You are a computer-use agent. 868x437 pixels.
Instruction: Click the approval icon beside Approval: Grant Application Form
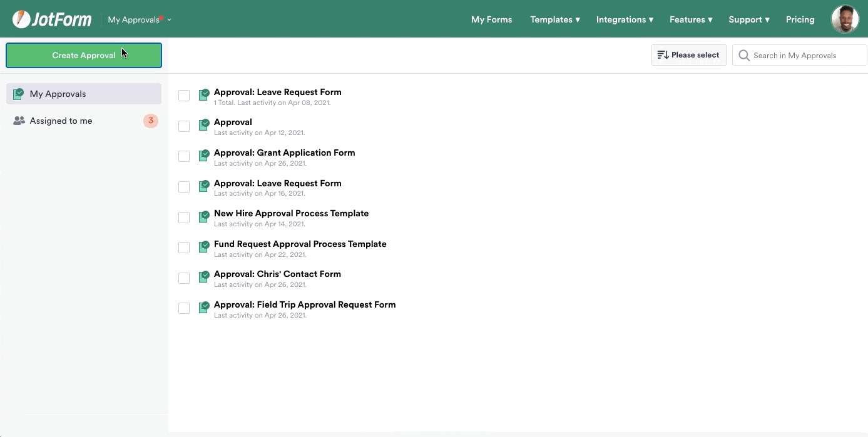click(204, 156)
